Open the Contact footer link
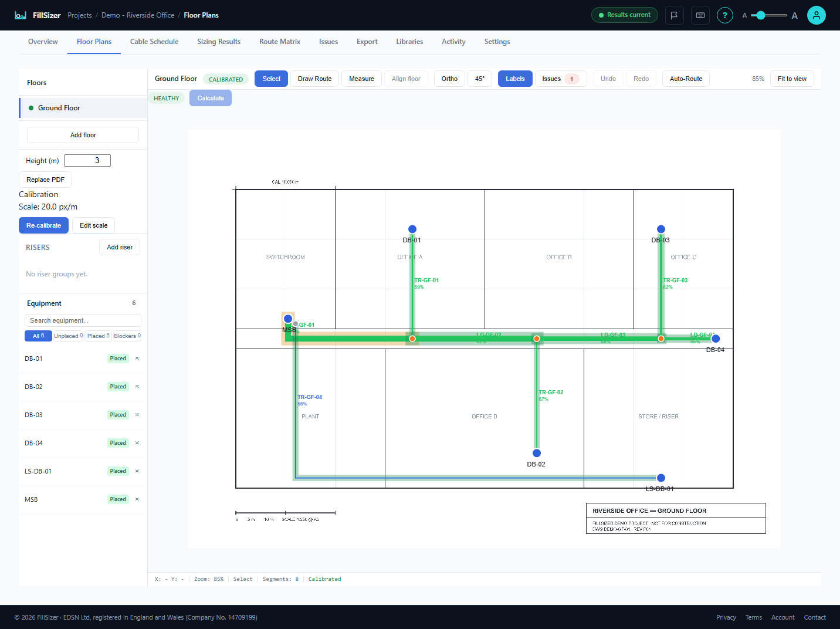The image size is (840, 629). [x=815, y=617]
